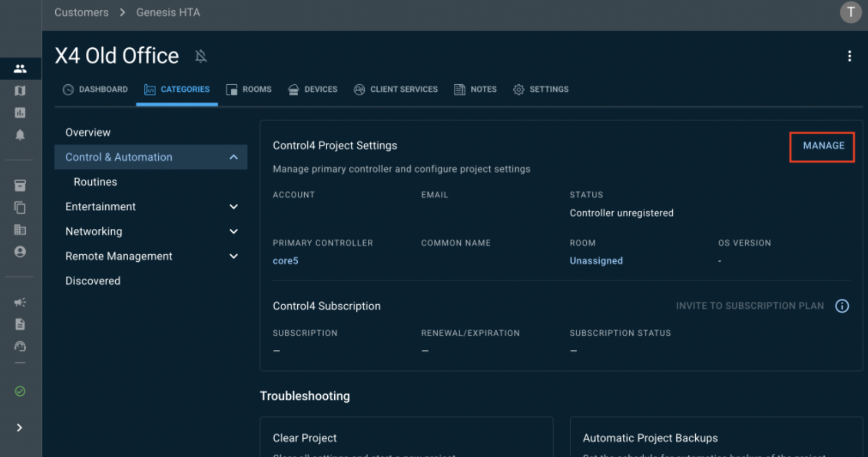This screenshot has width=868, height=457.
Task: Go to the Genesis HTA breadcrumb
Action: [x=168, y=12]
